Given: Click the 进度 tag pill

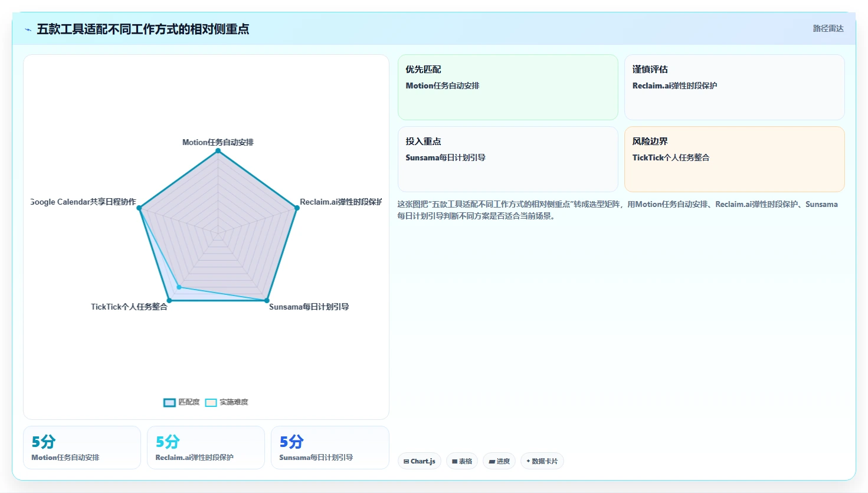Looking at the screenshot, I should pos(499,461).
